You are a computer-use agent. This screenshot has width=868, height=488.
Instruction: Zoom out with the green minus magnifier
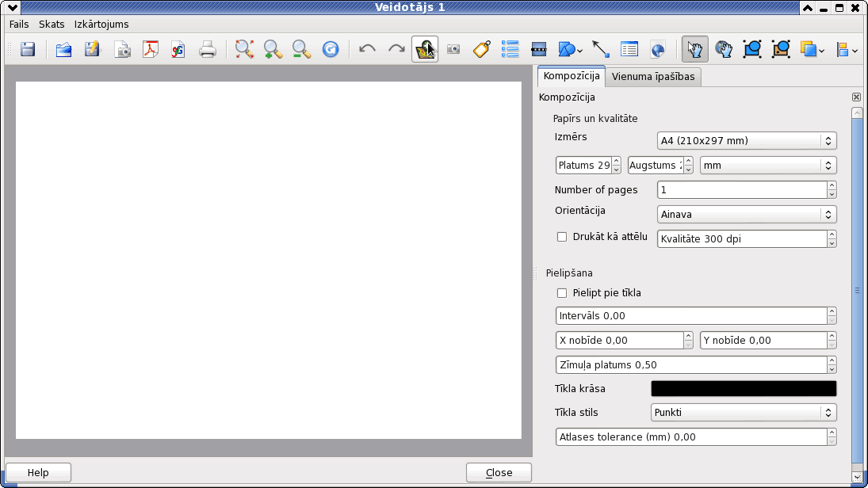[x=302, y=50]
